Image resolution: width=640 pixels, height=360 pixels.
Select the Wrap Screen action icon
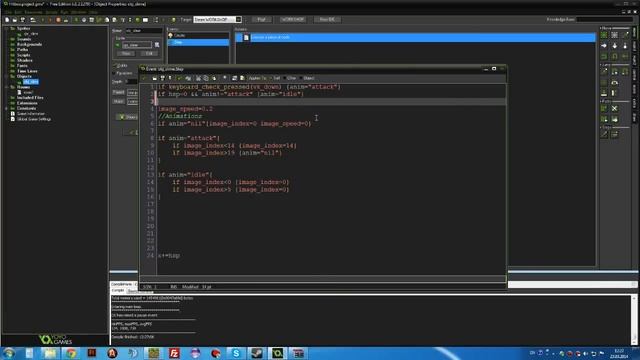pyautogui.click(x=615, y=82)
